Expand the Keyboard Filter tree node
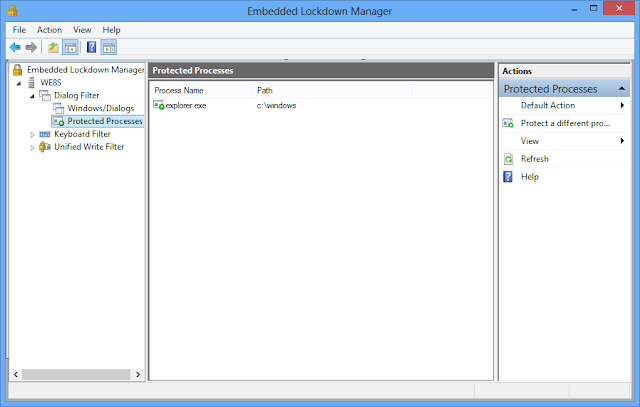The image size is (640, 407). (x=32, y=135)
